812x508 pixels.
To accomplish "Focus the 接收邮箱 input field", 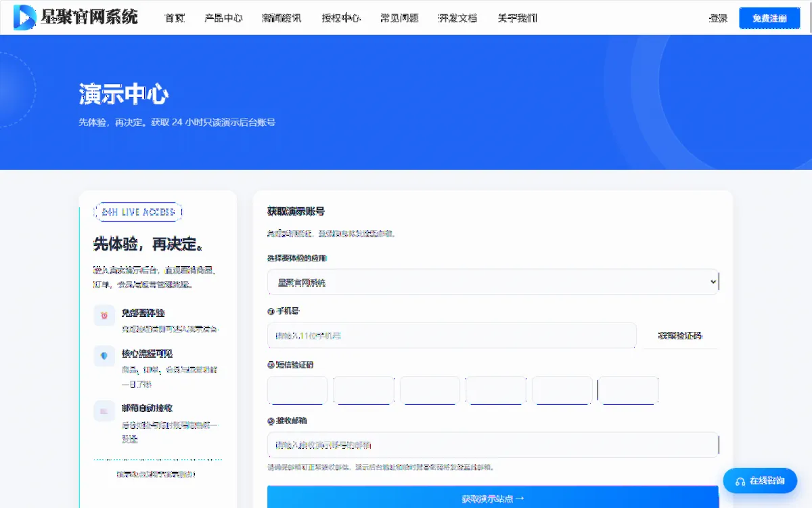I will coord(493,445).
